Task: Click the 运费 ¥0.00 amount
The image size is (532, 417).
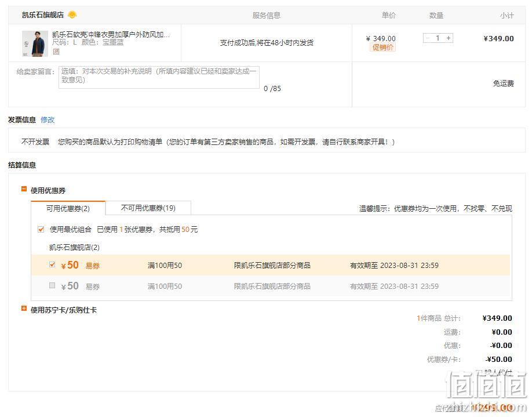Action: point(502,332)
